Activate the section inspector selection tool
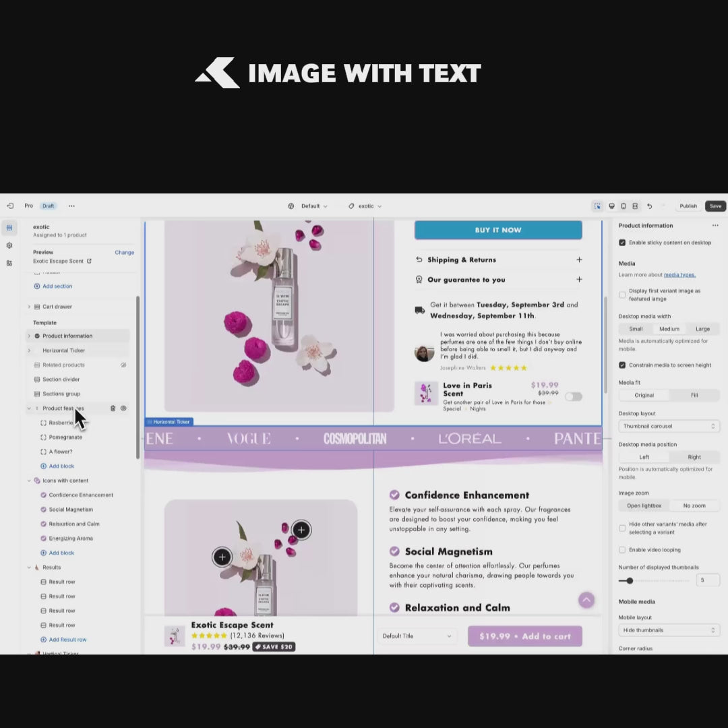This screenshot has height=728, width=728. 597,206
